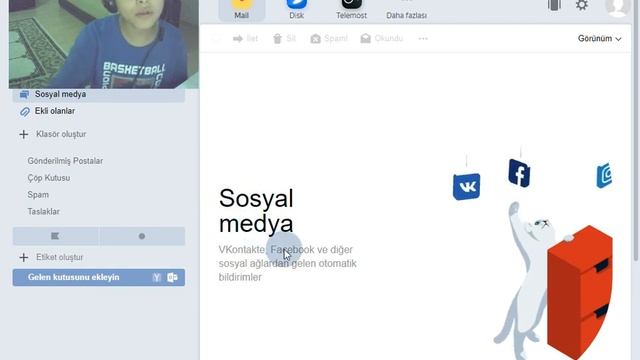Open the Disk service tab
The image size is (640, 360).
click(296, 10)
